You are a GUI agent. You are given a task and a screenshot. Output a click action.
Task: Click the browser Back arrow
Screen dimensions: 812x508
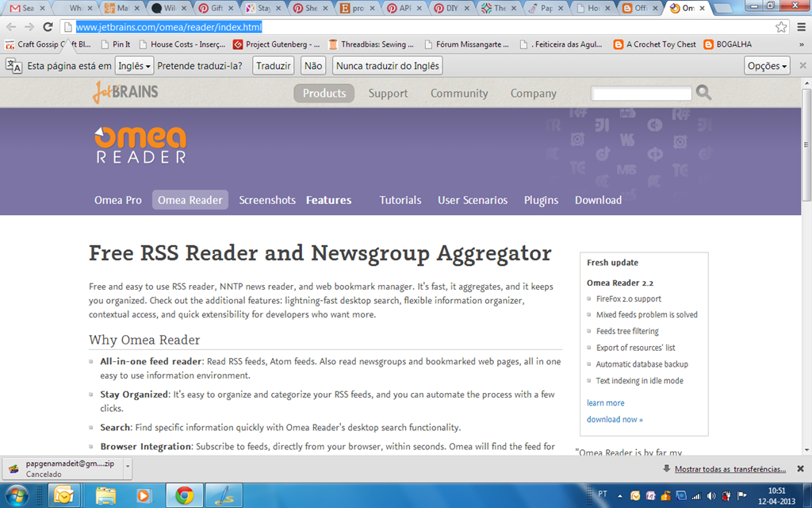(11, 27)
